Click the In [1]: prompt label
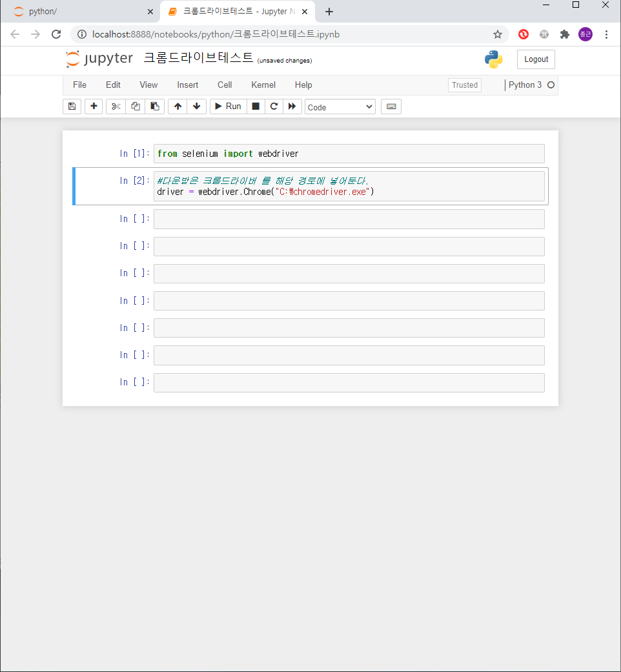 click(134, 154)
